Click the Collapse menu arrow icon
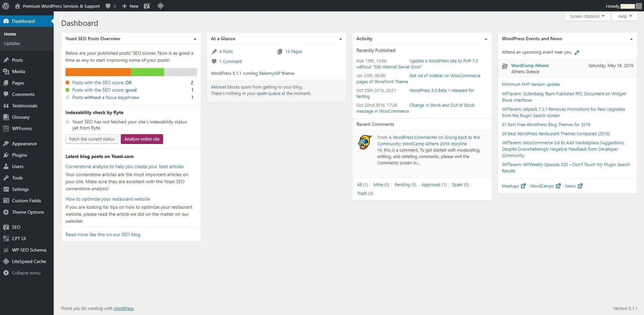The width and height of the screenshot is (644, 315). point(6,273)
